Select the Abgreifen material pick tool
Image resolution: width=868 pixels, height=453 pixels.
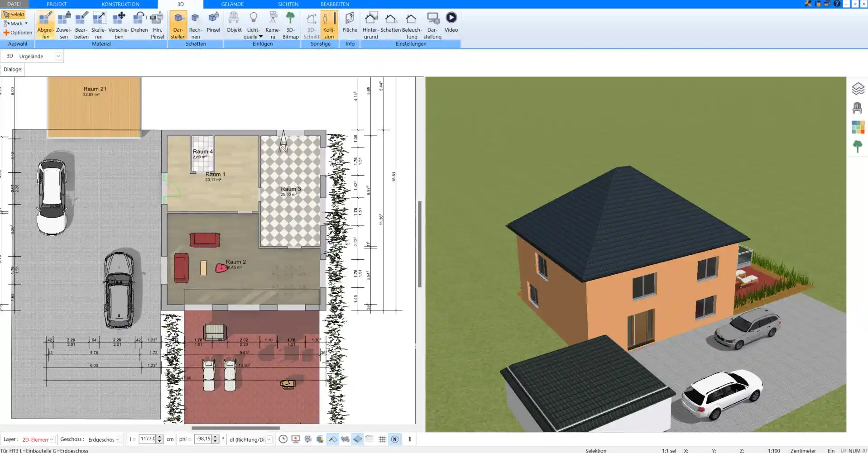45,25
